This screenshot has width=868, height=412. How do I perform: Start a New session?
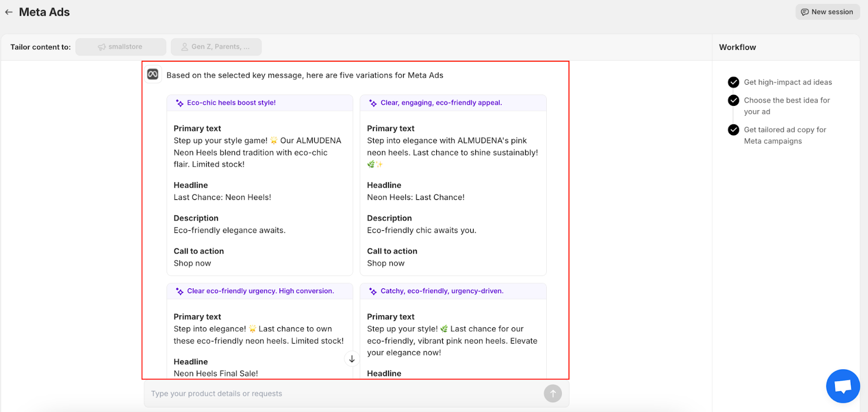[827, 12]
